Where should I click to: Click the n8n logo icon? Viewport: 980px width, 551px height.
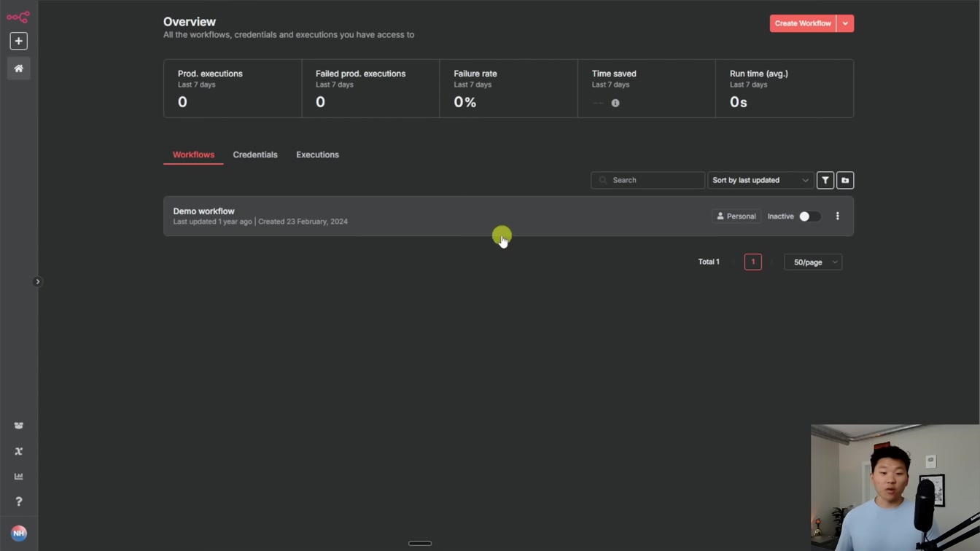tap(18, 17)
